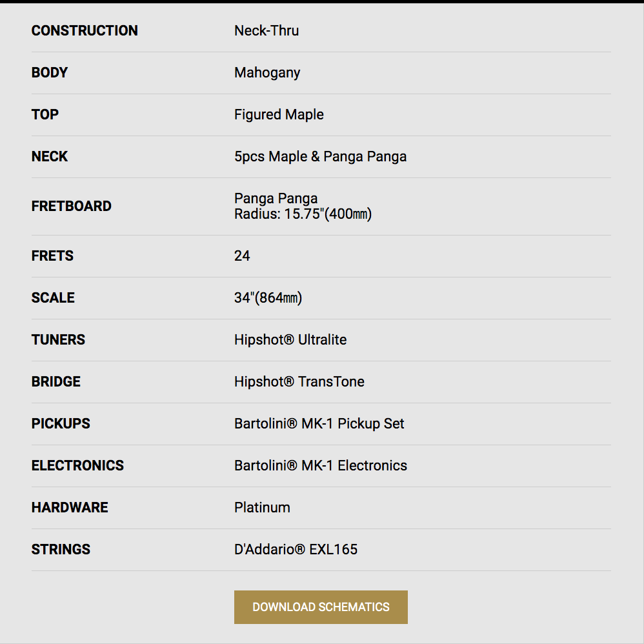Click the 5pcs Maple & Panga Panga text

tap(320, 156)
